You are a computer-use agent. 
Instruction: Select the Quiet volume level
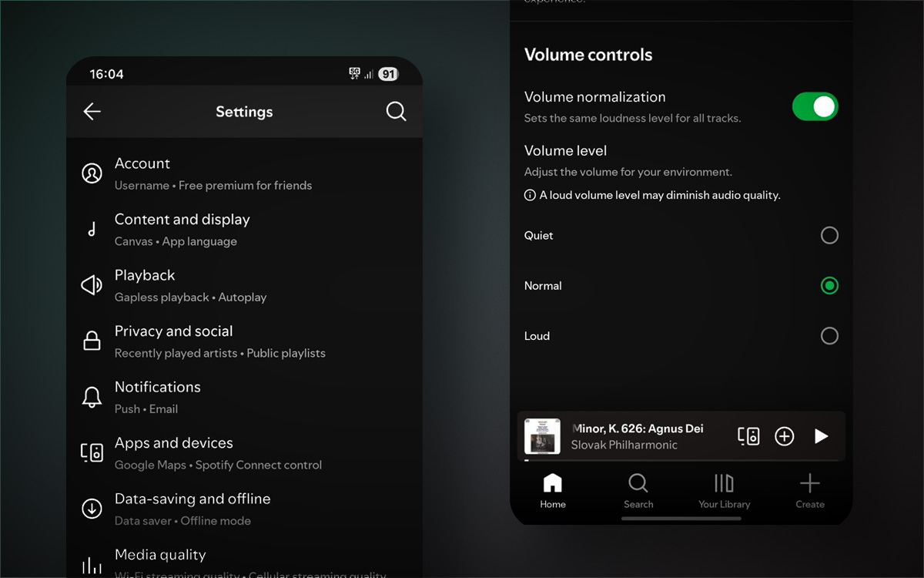pos(829,235)
